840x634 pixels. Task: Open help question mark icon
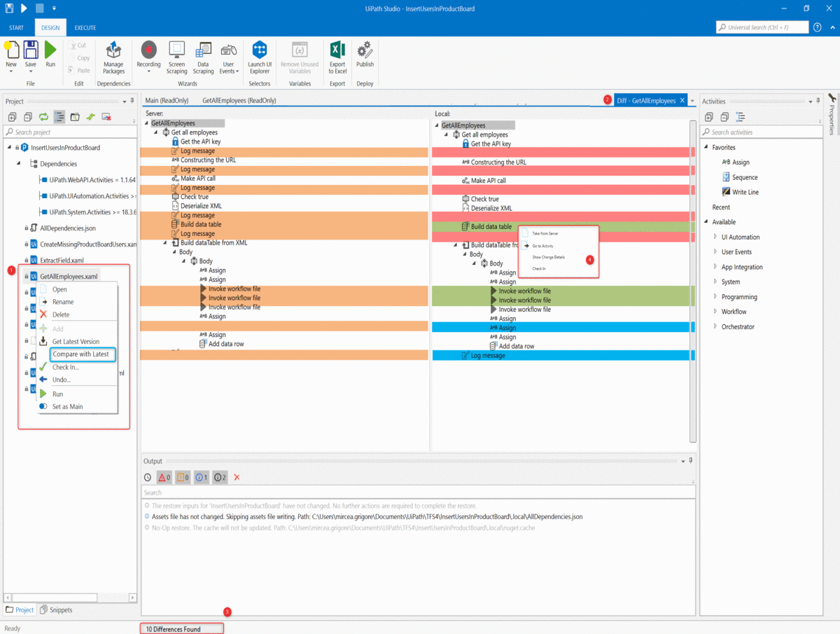click(x=818, y=27)
